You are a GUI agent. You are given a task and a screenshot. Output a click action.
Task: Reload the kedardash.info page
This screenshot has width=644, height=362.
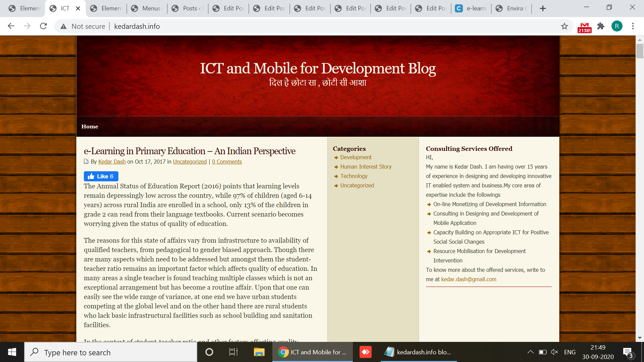pos(43,26)
